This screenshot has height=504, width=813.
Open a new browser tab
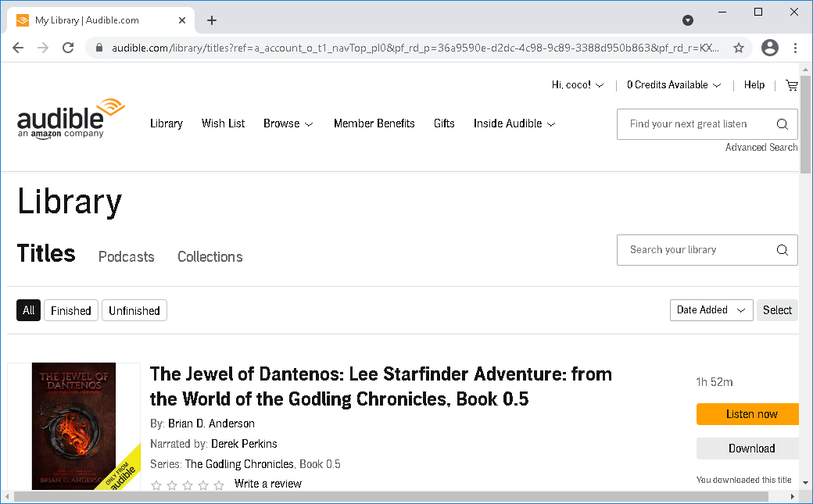pos(212,20)
